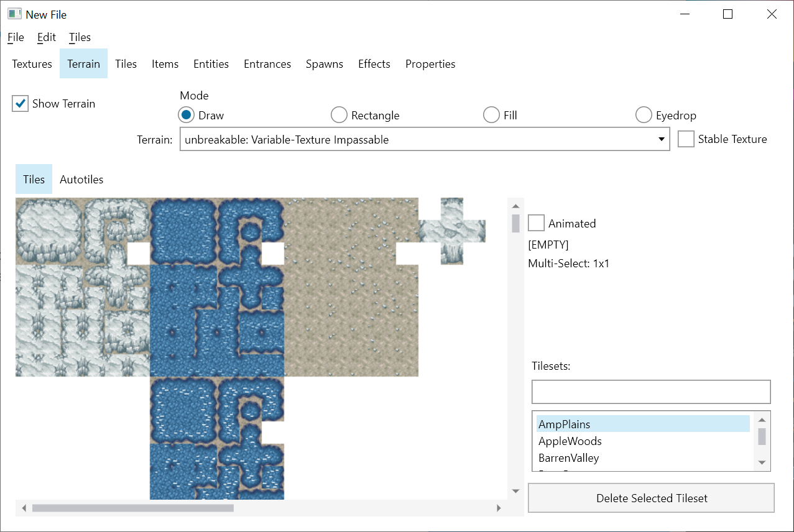
Task: Click tileset list scrollbar down arrow
Action: [x=762, y=463]
